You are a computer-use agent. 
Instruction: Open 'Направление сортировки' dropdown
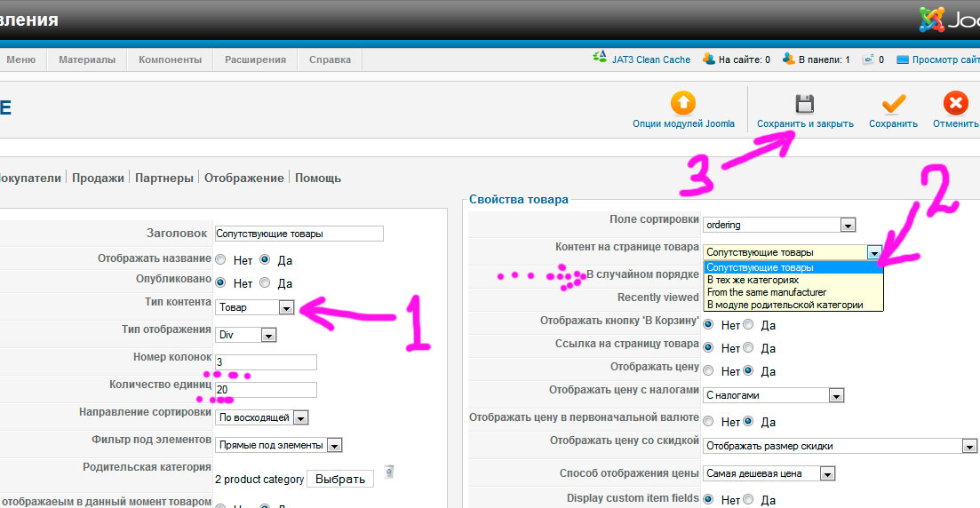click(262, 417)
